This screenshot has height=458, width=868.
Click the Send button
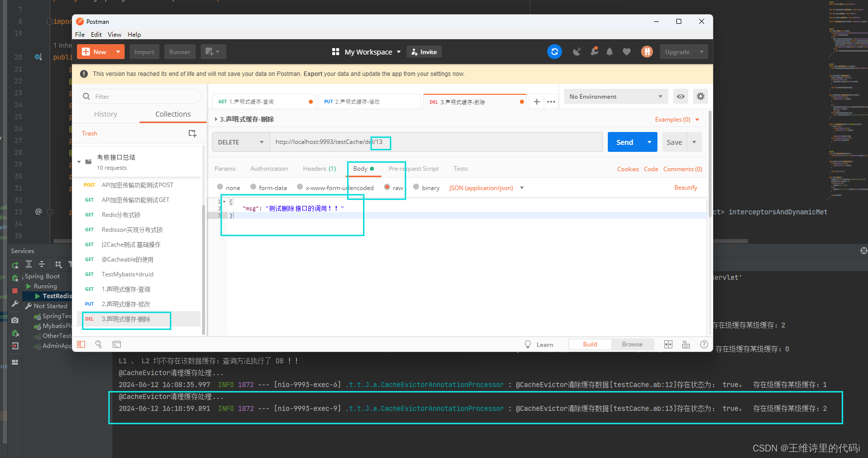(x=624, y=142)
